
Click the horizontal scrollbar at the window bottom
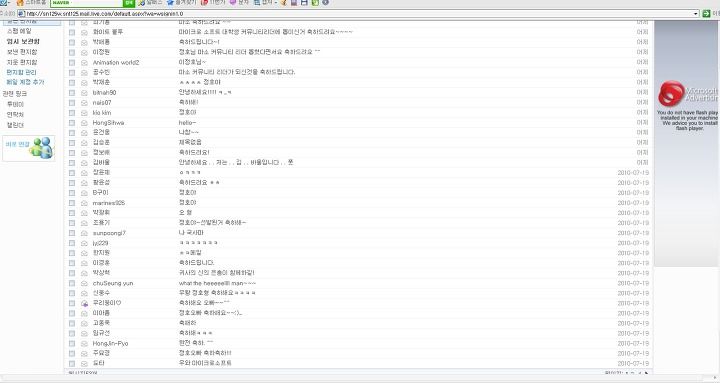[358, 379]
